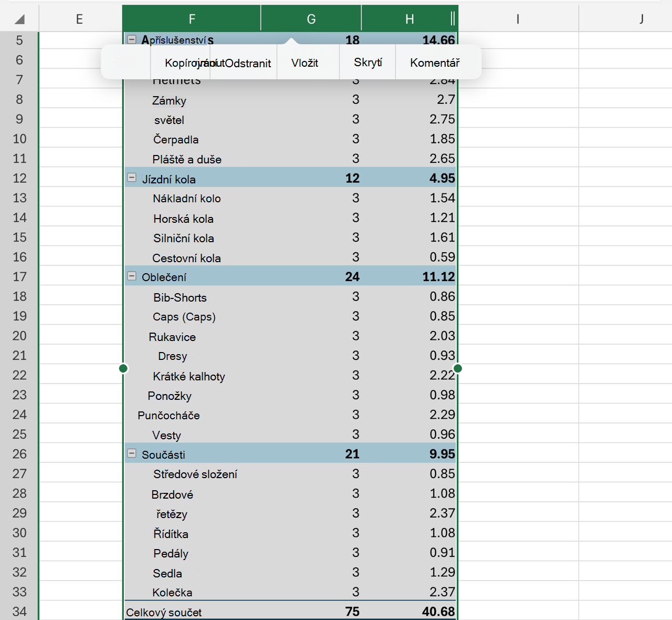Click the Součásti label
The image size is (672, 620).
tap(163, 454)
